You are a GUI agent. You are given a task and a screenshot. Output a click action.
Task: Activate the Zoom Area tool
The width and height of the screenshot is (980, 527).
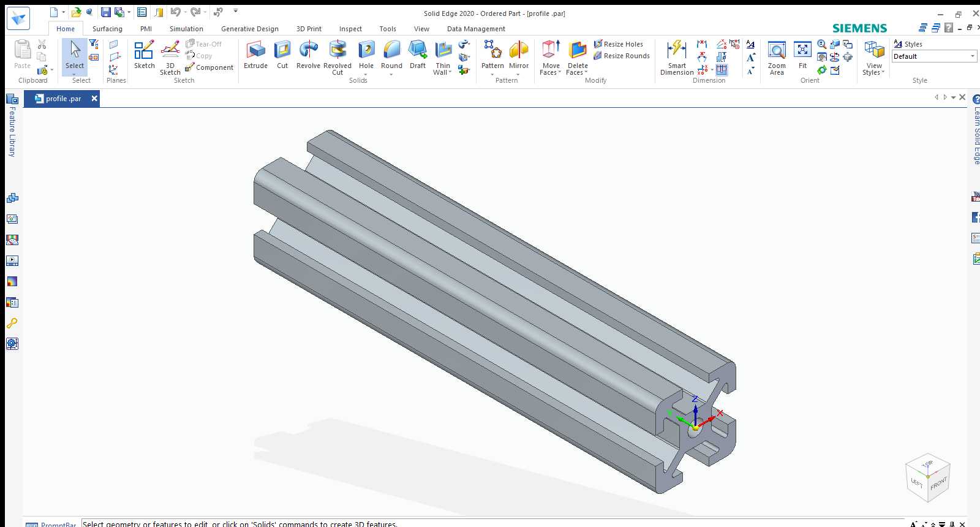pyautogui.click(x=777, y=58)
